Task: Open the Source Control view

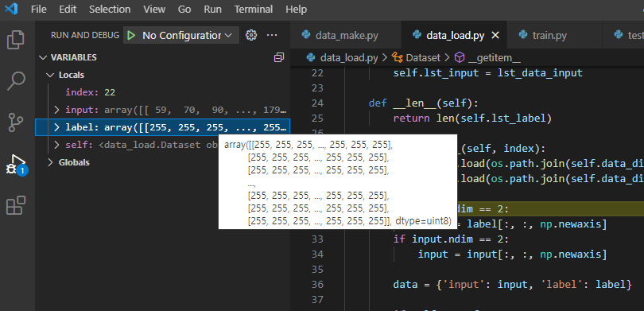Action: 17,122
